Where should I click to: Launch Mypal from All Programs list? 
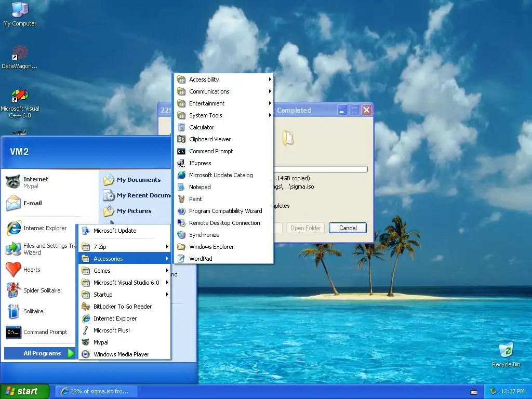click(124, 342)
